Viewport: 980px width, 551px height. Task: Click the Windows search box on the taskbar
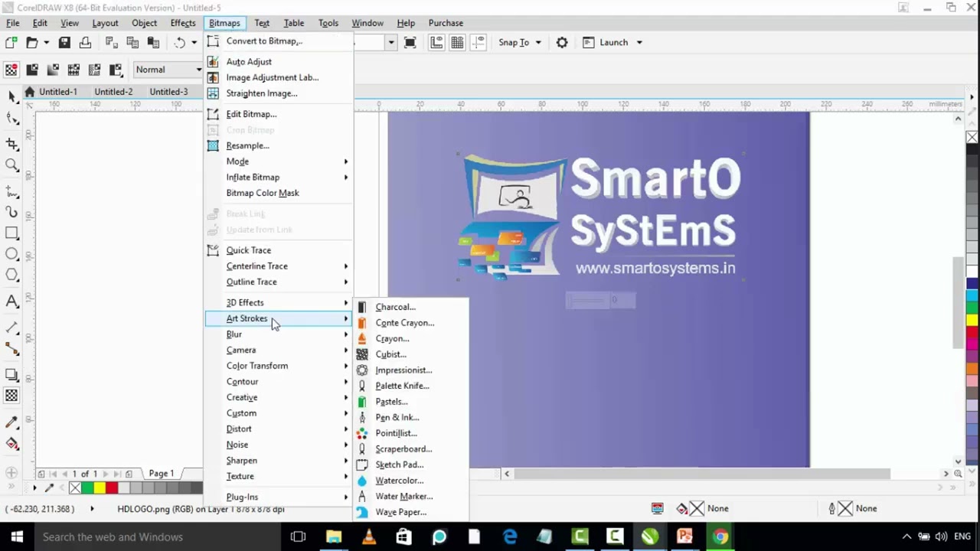coord(158,536)
